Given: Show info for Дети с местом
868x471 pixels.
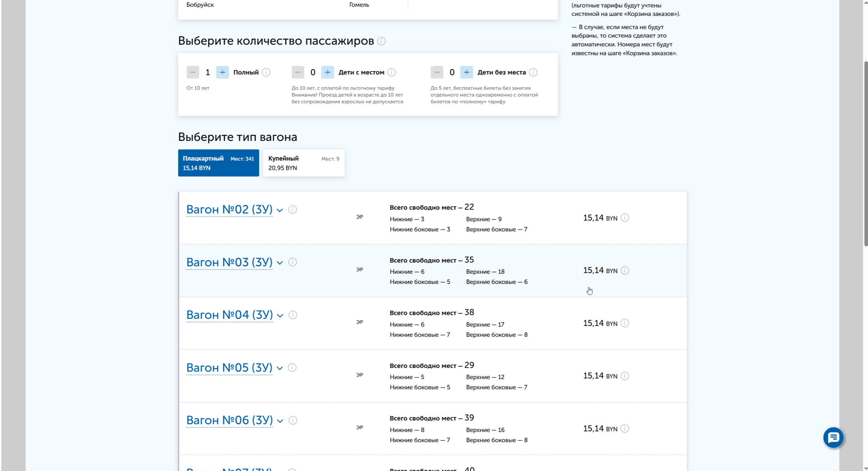Looking at the screenshot, I should point(392,72).
